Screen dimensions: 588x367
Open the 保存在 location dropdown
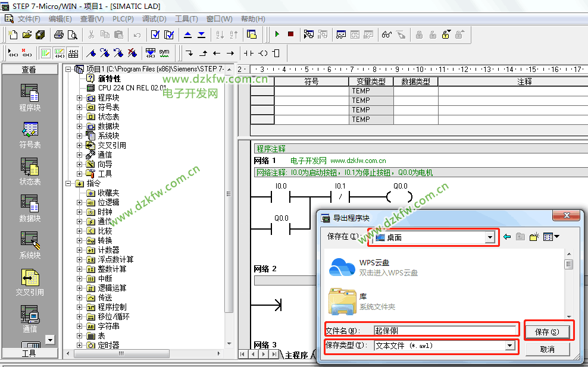(x=490, y=237)
